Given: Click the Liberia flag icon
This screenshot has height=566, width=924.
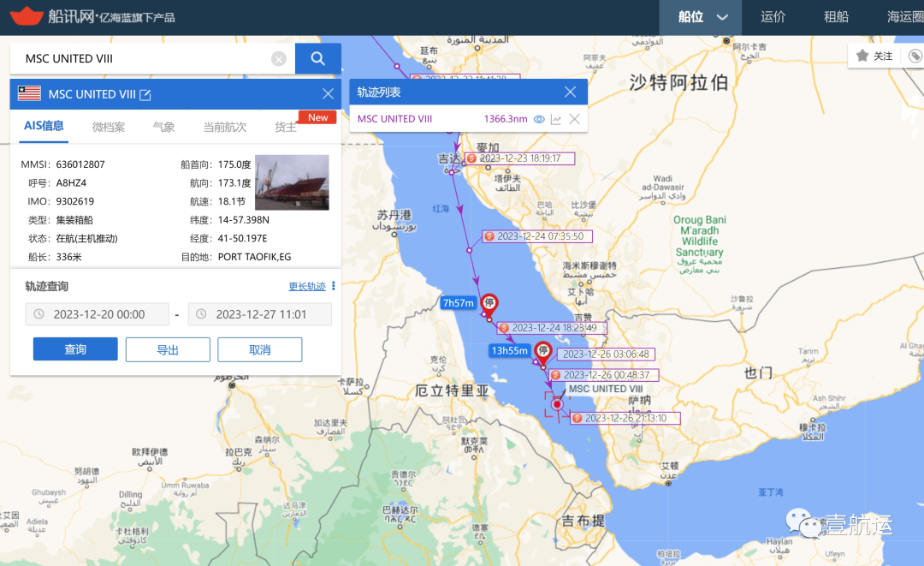Looking at the screenshot, I should [29, 93].
